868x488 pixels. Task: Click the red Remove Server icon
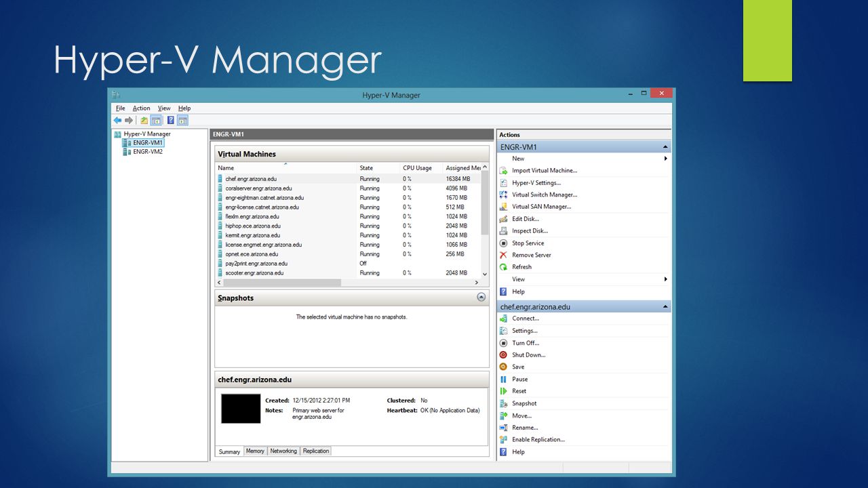503,255
